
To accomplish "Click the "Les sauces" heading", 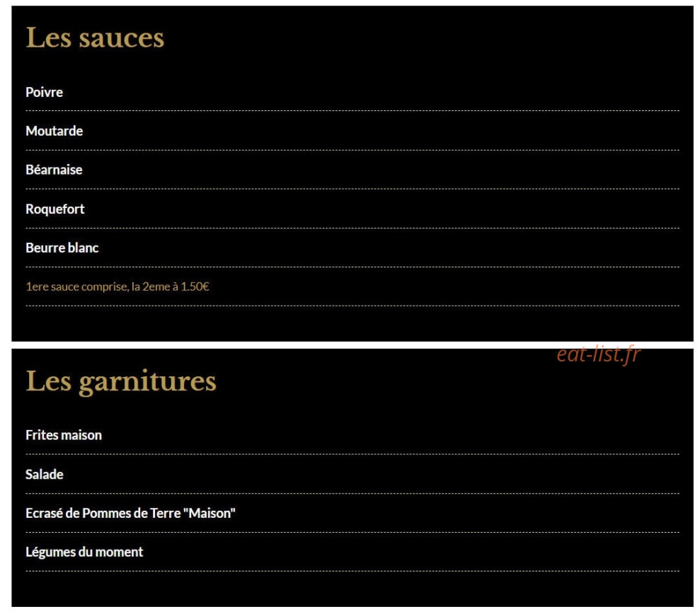I will point(95,37).
